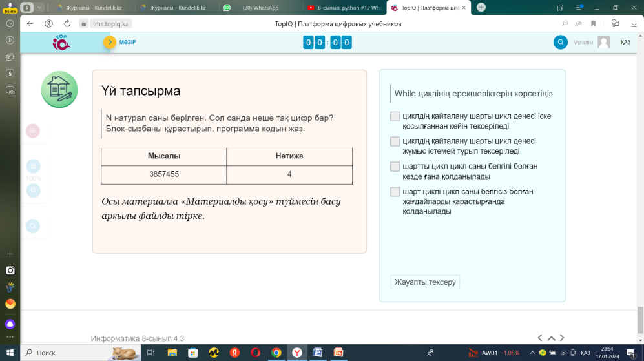This screenshot has width=644, height=361.
Task: Open the Мұғалім user profile avatar
Action: pos(603,43)
